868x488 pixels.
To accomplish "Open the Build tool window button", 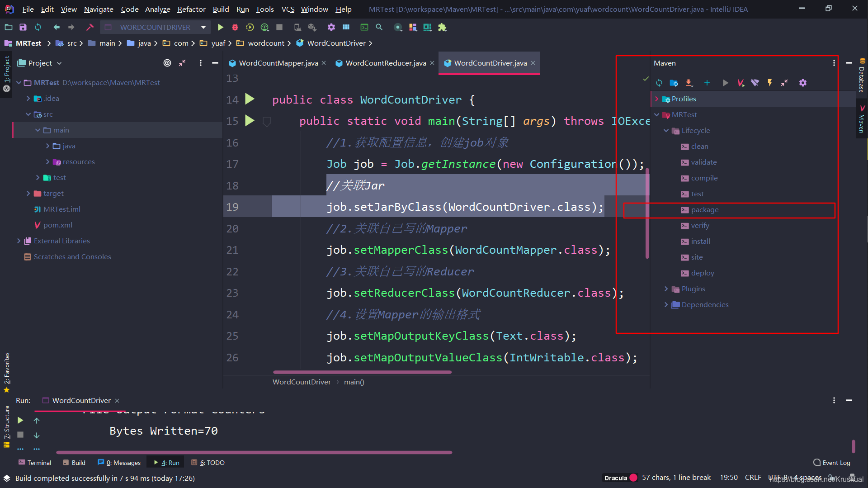I will click(74, 463).
